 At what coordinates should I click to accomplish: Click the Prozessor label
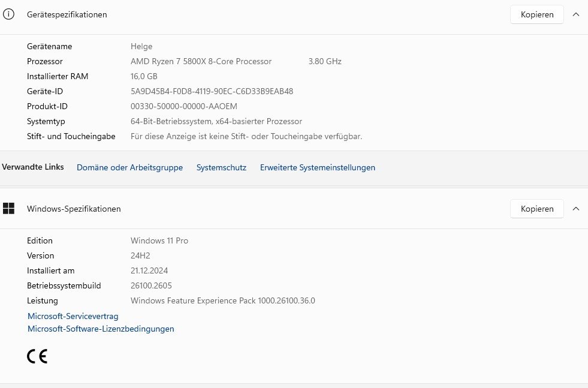(44, 61)
